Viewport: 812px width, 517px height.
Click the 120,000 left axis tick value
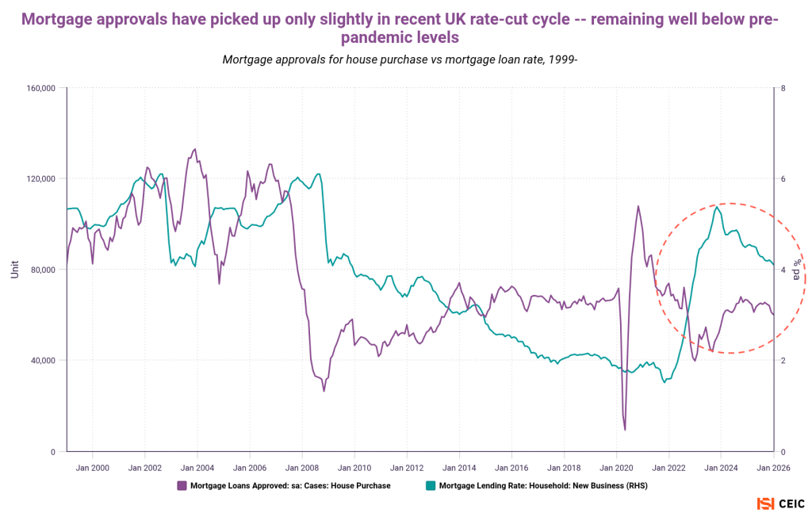(x=38, y=179)
